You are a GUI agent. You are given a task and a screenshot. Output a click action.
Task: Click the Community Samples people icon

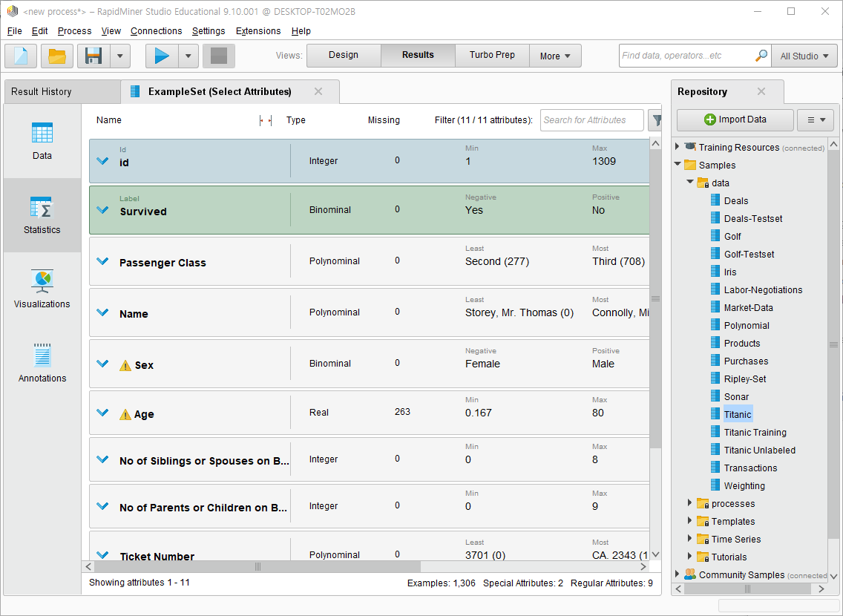(x=690, y=574)
